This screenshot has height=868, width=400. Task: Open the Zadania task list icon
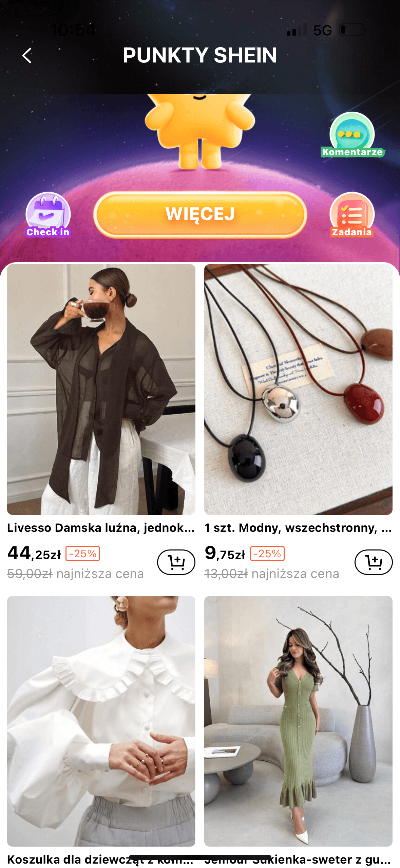(352, 215)
